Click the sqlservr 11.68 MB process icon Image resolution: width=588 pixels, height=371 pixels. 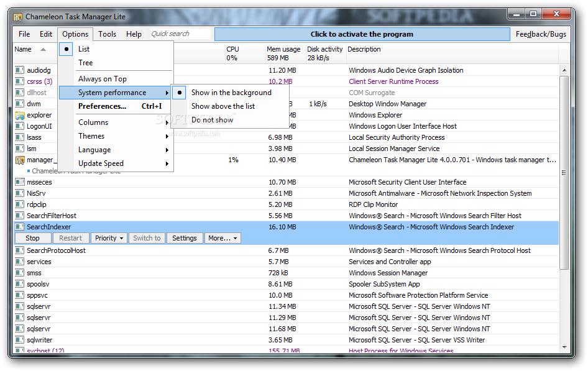19,329
